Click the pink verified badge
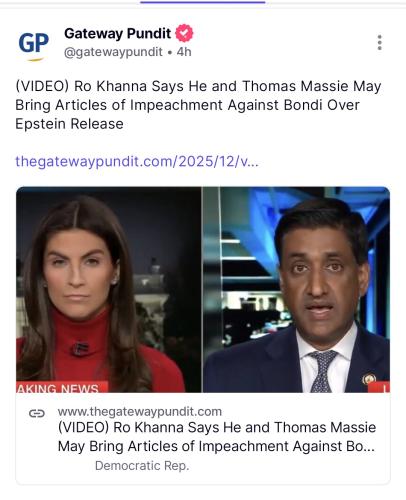Viewport: 406px width, 500px height. pos(184,33)
